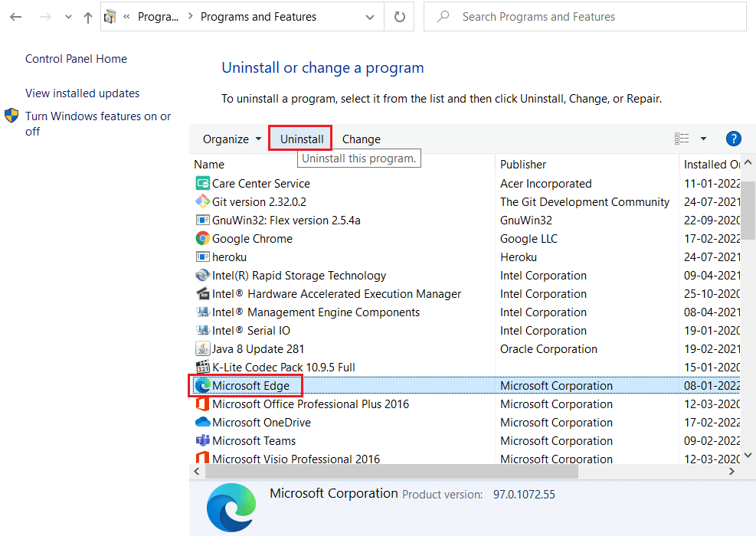This screenshot has width=756, height=536.
Task: Select the Google Chrome row name
Action: point(252,239)
